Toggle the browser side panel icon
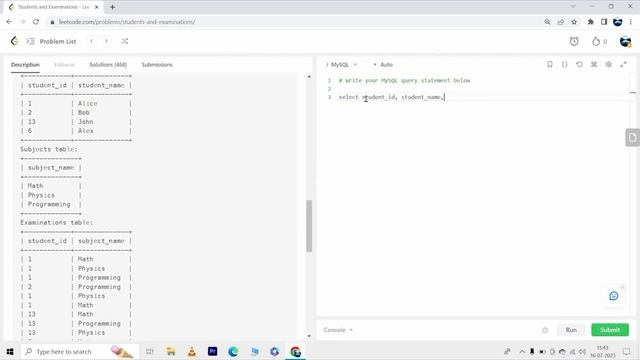This screenshot has width=640, height=360. (604, 22)
